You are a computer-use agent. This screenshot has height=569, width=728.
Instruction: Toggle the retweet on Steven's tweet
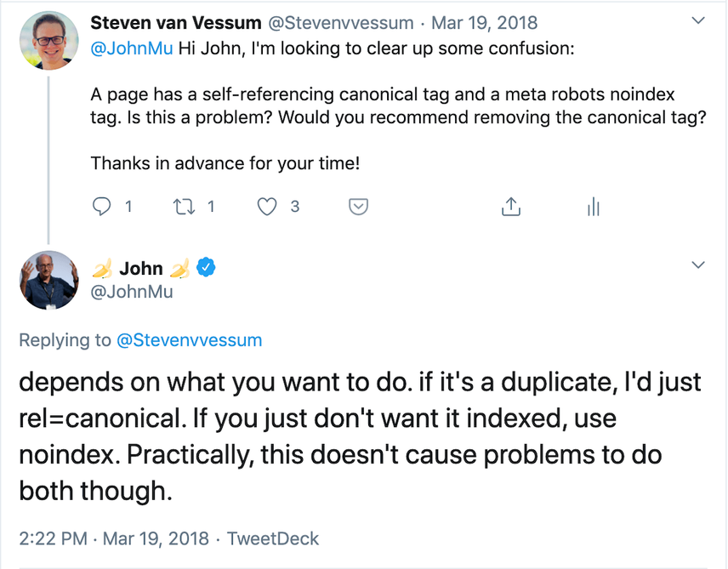[x=184, y=206]
